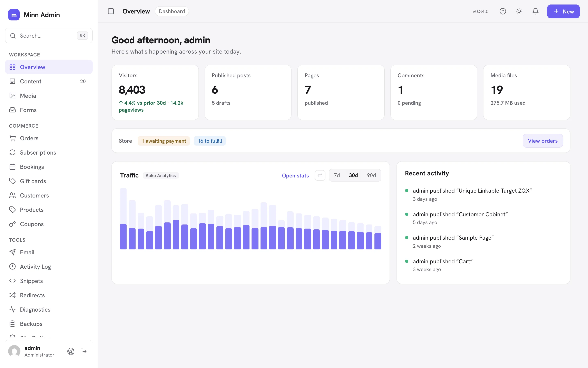Click the Diagnostics pulse icon
The image size is (588, 368).
[12, 310]
